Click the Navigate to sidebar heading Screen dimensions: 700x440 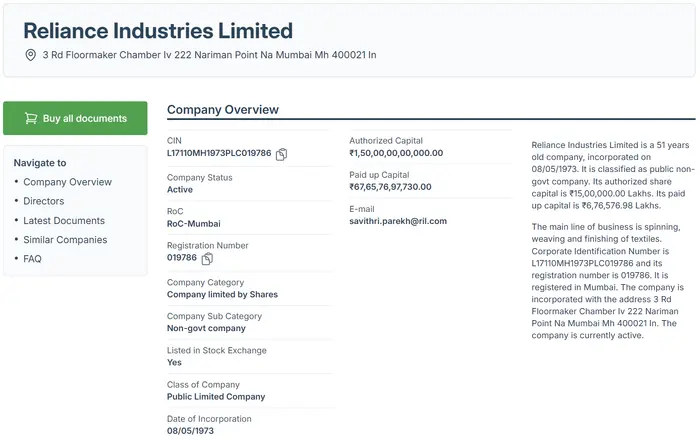[x=40, y=163]
